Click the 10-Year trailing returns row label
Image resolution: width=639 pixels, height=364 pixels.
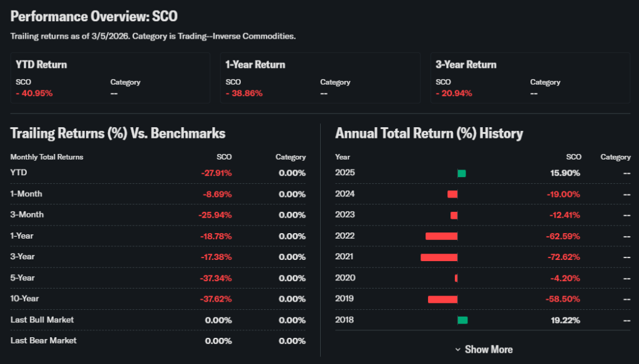tap(26, 299)
